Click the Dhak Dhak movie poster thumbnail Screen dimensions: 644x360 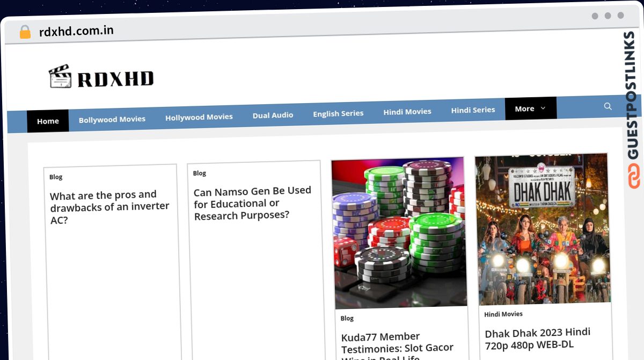(x=543, y=229)
